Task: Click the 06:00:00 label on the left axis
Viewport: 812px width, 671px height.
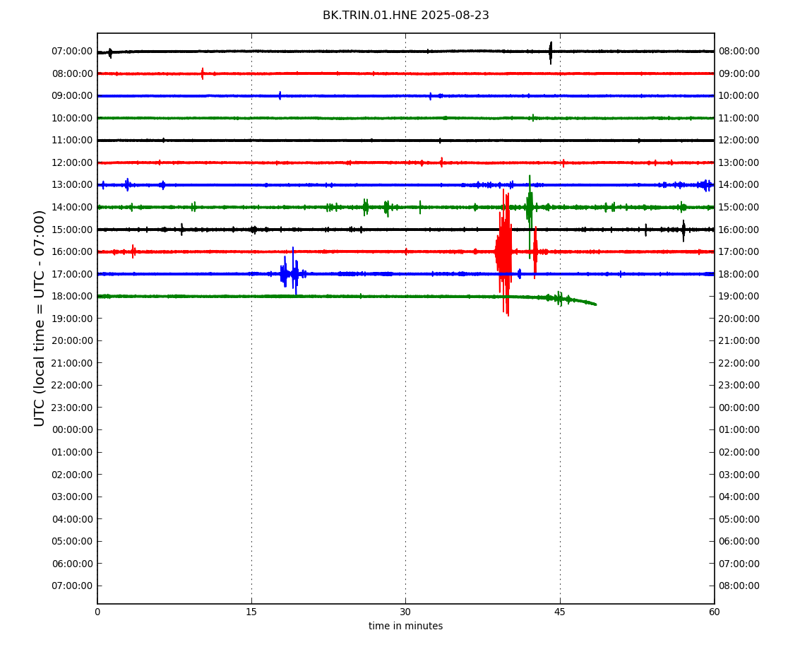Action: 72,564
